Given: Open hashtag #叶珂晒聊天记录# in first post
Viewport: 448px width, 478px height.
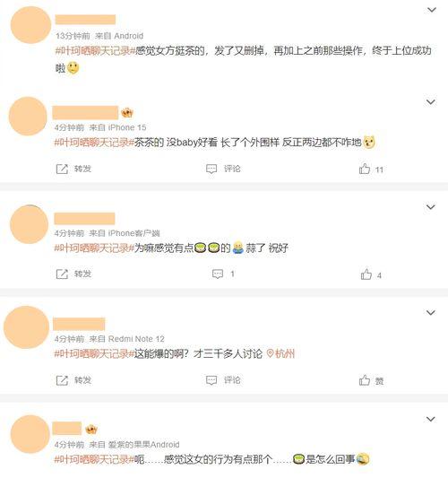Looking at the screenshot, I should click(x=95, y=50).
